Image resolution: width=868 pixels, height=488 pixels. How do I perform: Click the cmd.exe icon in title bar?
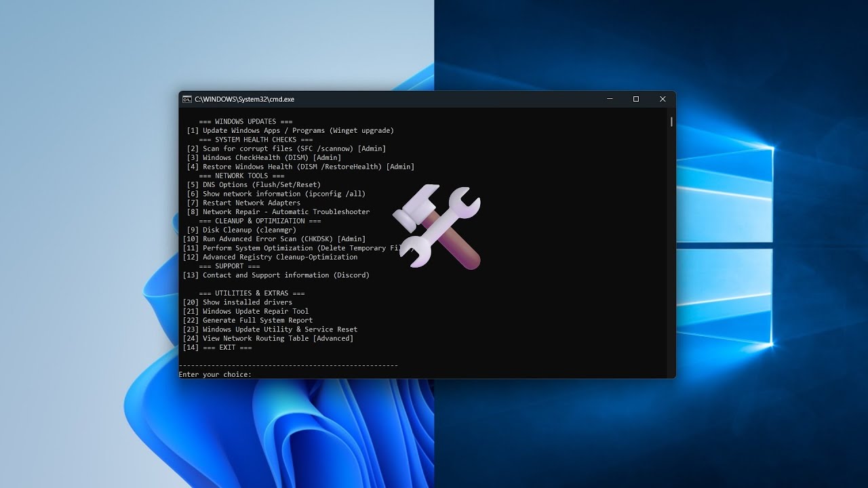(x=186, y=99)
